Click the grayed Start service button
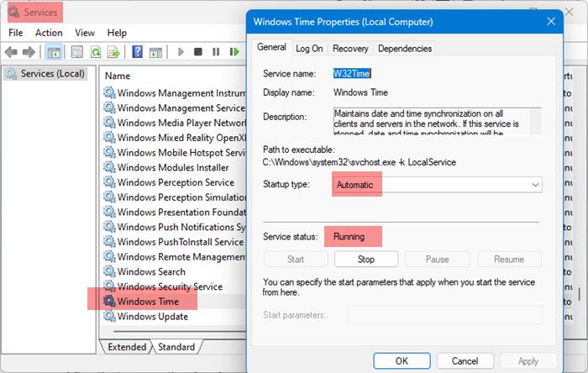The image size is (588, 373). pyautogui.click(x=296, y=259)
